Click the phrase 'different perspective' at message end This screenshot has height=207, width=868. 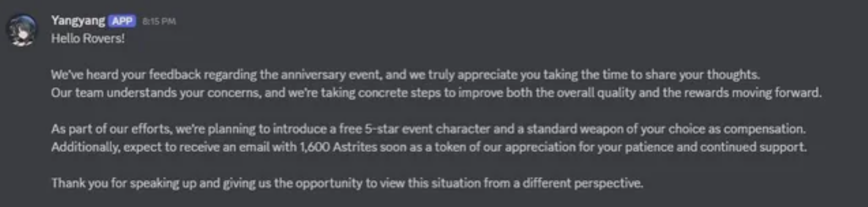[x=583, y=183]
